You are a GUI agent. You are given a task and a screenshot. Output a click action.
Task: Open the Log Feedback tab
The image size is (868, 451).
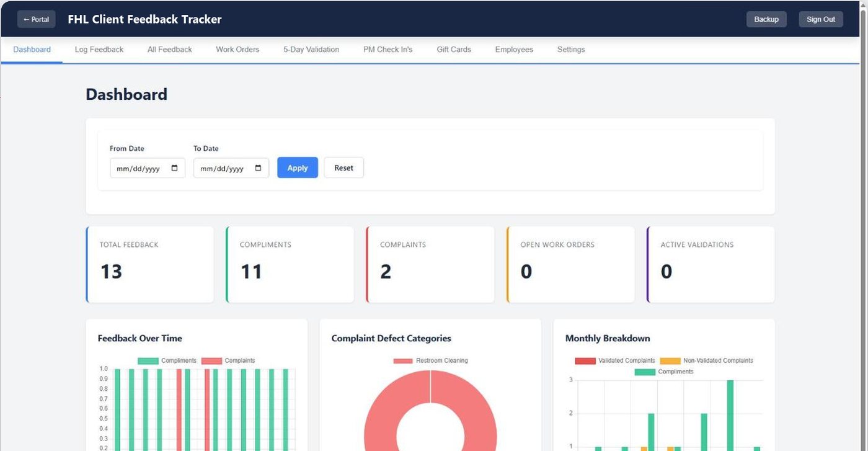point(99,50)
